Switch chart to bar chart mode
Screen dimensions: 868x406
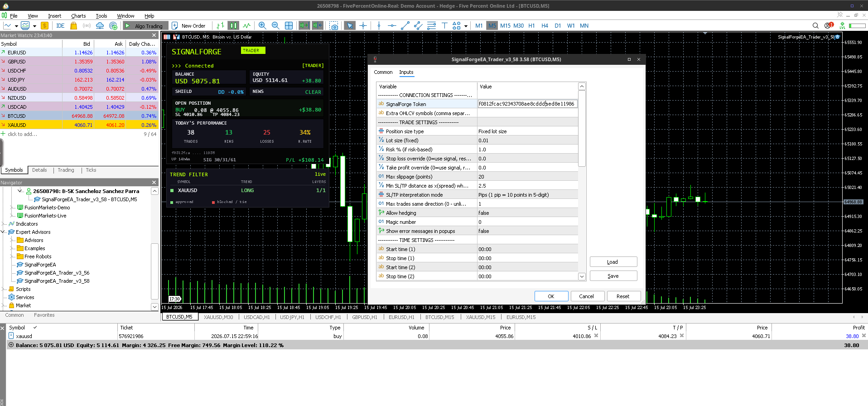[x=220, y=26]
